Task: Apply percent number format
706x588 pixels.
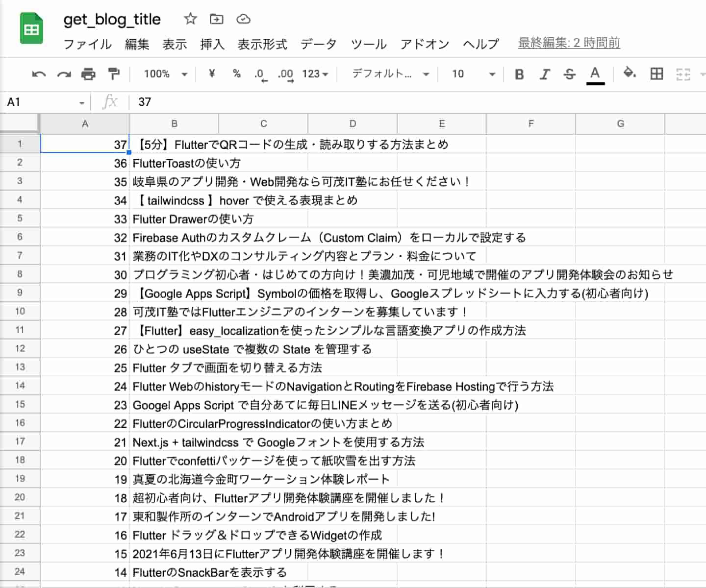Action: point(237,73)
